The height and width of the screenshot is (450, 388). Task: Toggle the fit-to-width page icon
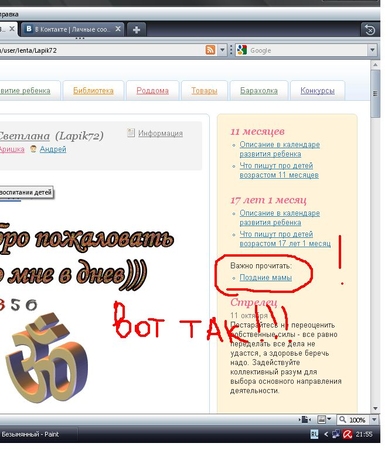tap(305, 420)
